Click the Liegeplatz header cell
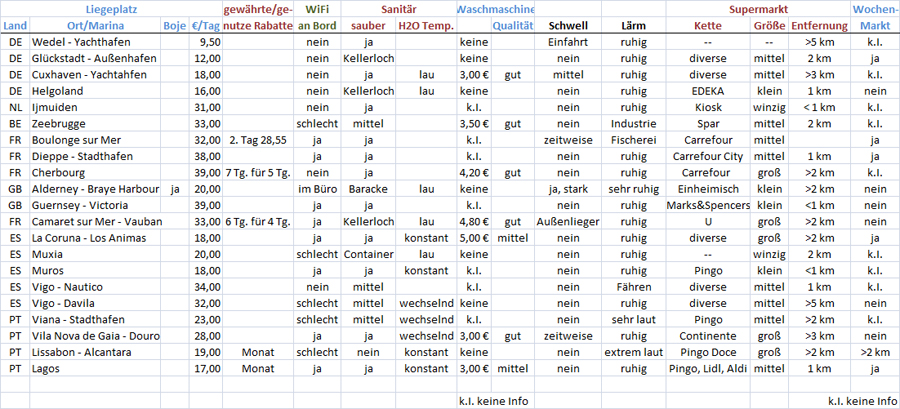The width and height of the screenshot is (900, 409). coord(111,8)
